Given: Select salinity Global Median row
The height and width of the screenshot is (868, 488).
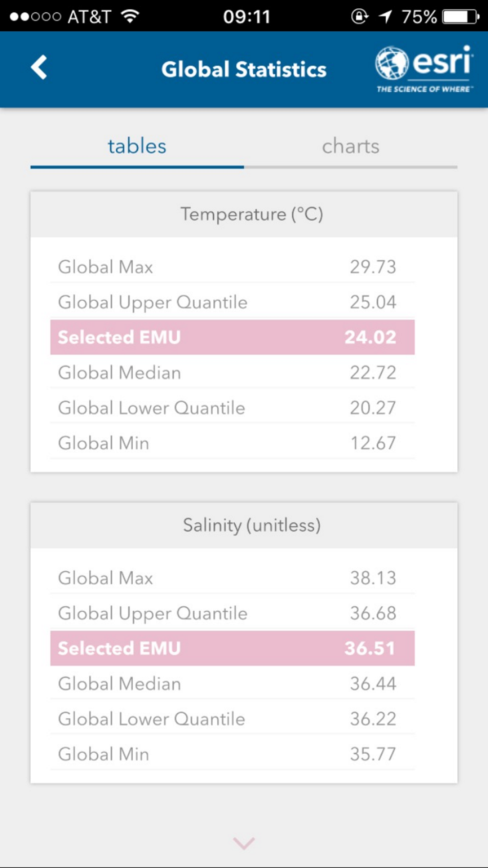Looking at the screenshot, I should point(232,683).
